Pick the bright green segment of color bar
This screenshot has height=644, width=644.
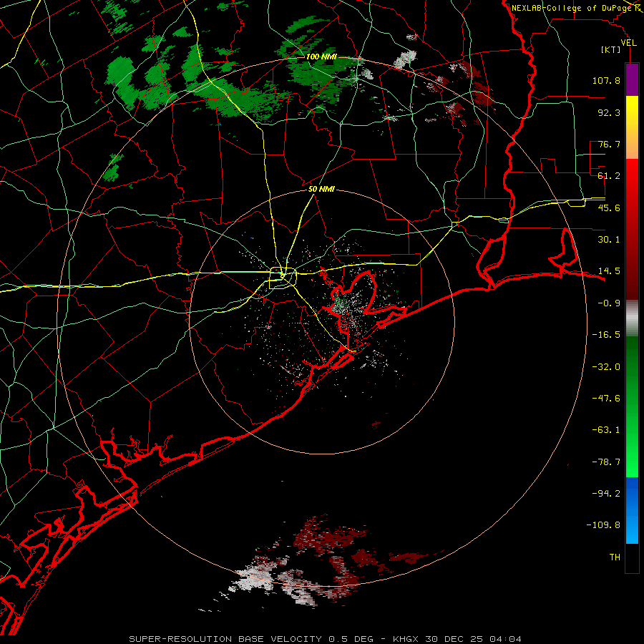tap(632, 406)
